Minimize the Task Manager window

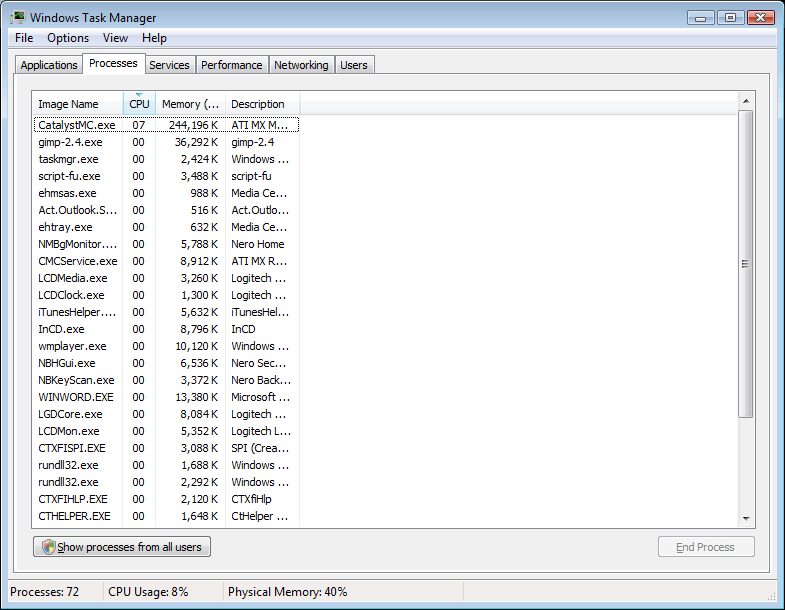tap(701, 18)
